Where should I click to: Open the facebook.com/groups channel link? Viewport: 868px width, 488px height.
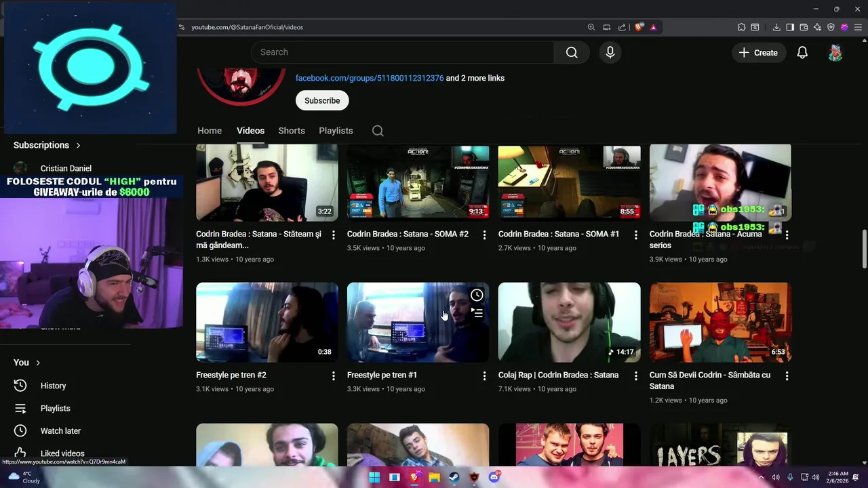(x=370, y=78)
